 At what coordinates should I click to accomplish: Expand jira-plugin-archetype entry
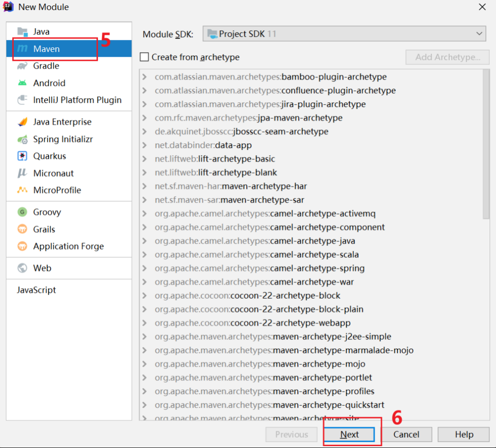tap(145, 104)
